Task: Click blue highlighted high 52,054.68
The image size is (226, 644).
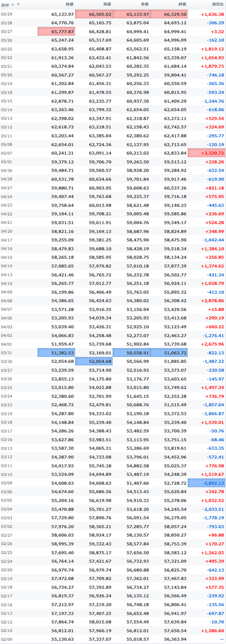Action: (x=94, y=361)
